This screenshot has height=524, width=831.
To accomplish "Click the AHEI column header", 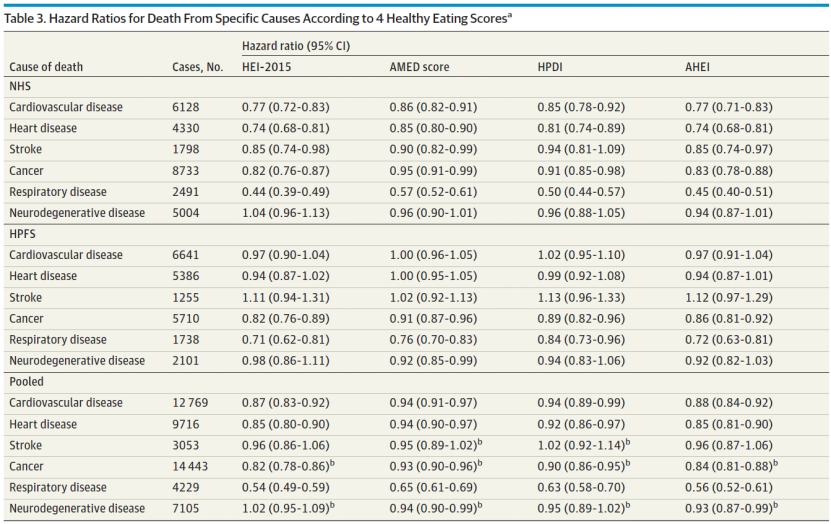I will pyautogui.click(x=698, y=67).
